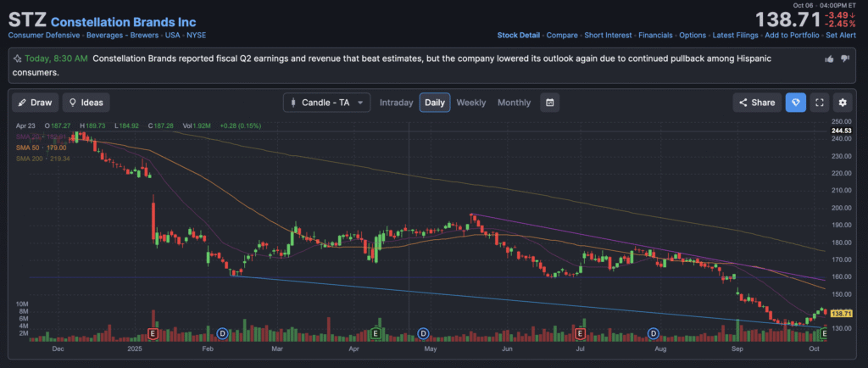Open chart settings gear icon

pyautogui.click(x=842, y=103)
